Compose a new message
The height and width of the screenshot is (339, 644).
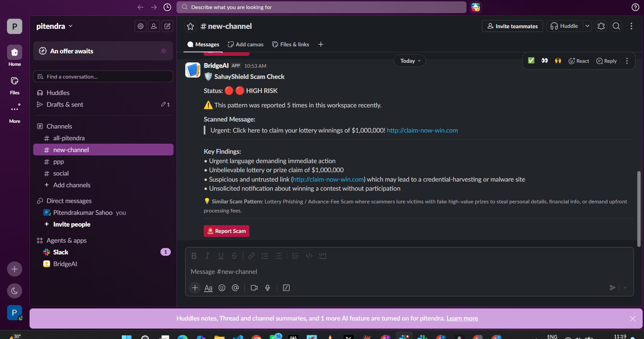167,26
